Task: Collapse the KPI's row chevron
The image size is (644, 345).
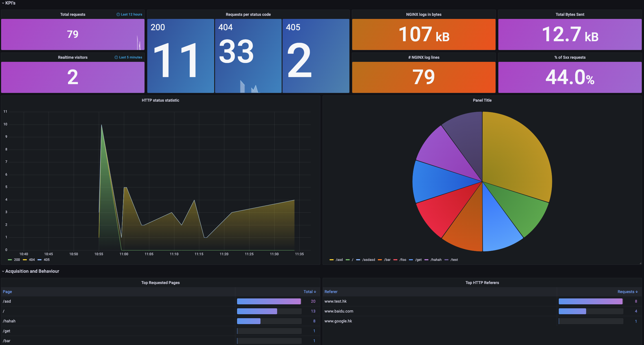Action: click(x=3, y=3)
